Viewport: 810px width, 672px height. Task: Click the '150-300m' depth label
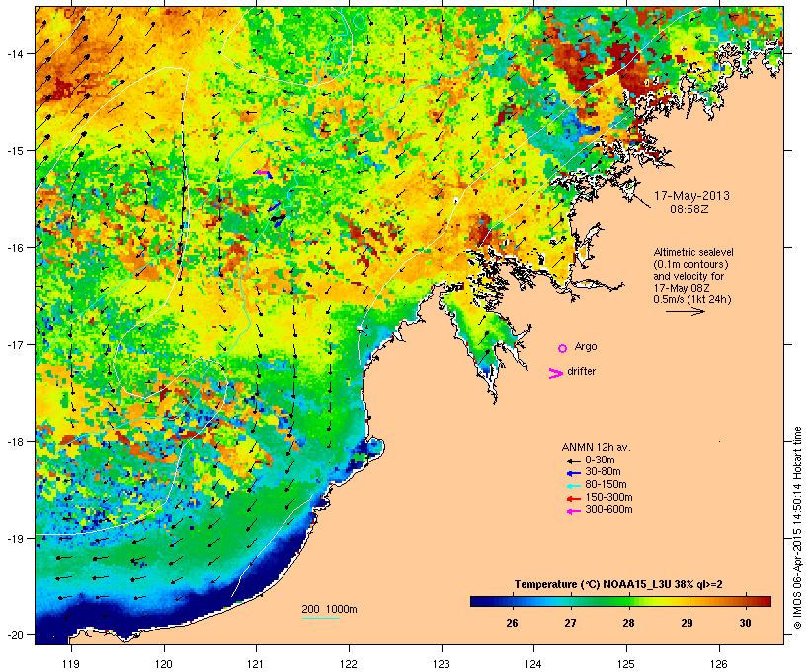tap(608, 497)
